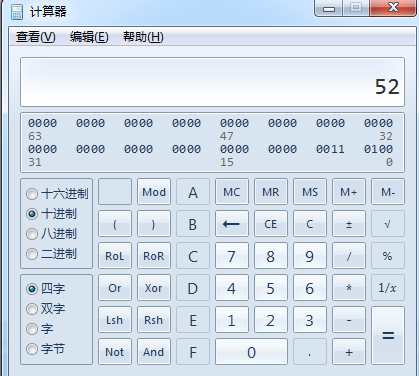The width and height of the screenshot is (419, 376).
Task: Click the RoL rotate left key
Action: [x=115, y=256]
